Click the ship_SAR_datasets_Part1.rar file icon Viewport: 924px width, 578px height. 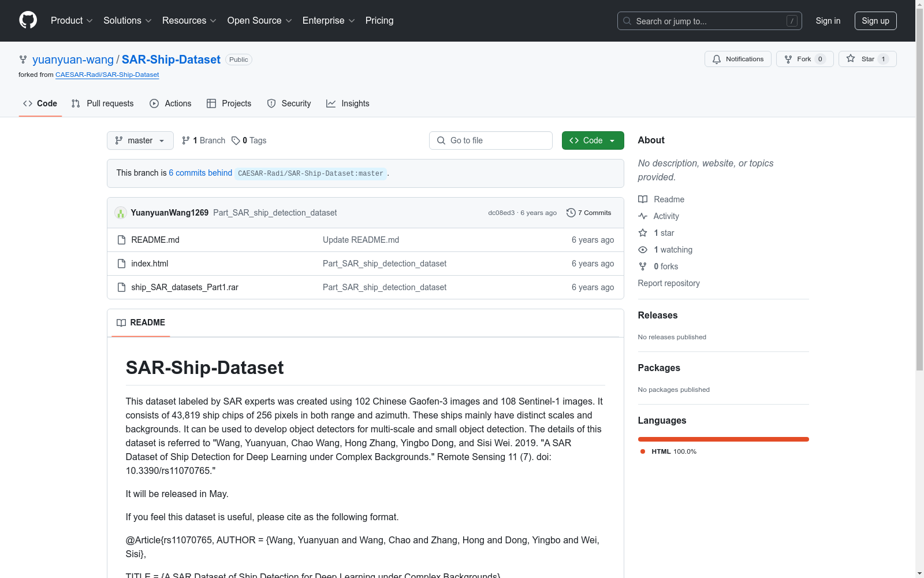[121, 287]
